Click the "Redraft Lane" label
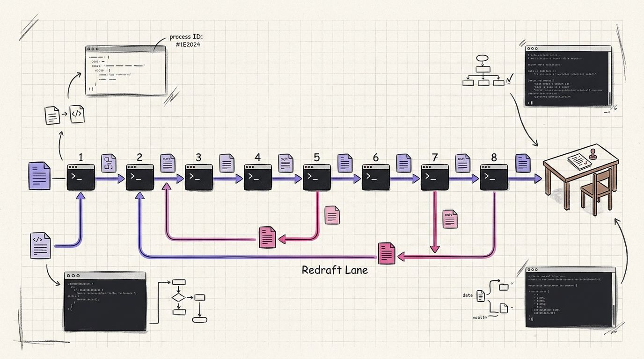The image size is (644, 359). pyautogui.click(x=335, y=270)
